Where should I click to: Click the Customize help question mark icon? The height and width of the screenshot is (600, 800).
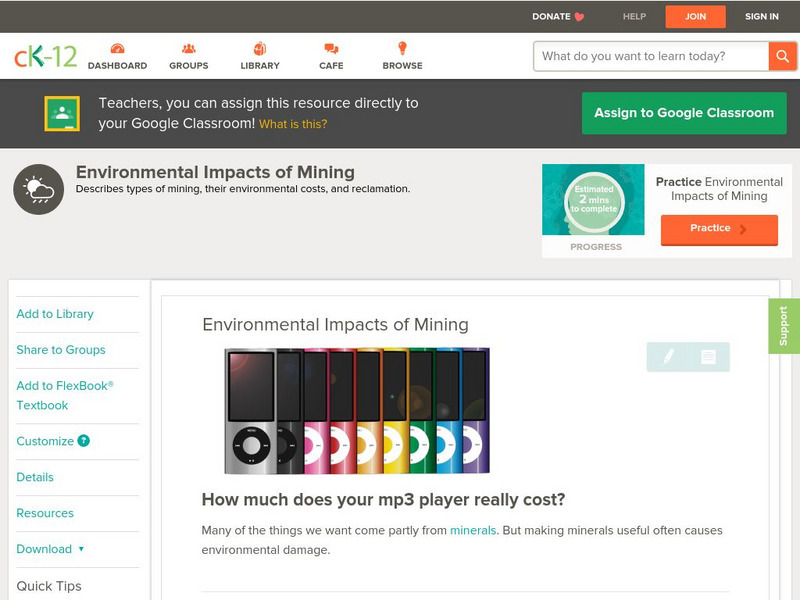84,441
